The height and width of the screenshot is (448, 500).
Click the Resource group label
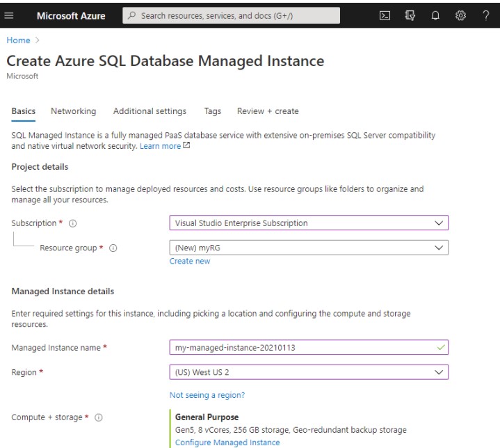tap(68, 248)
